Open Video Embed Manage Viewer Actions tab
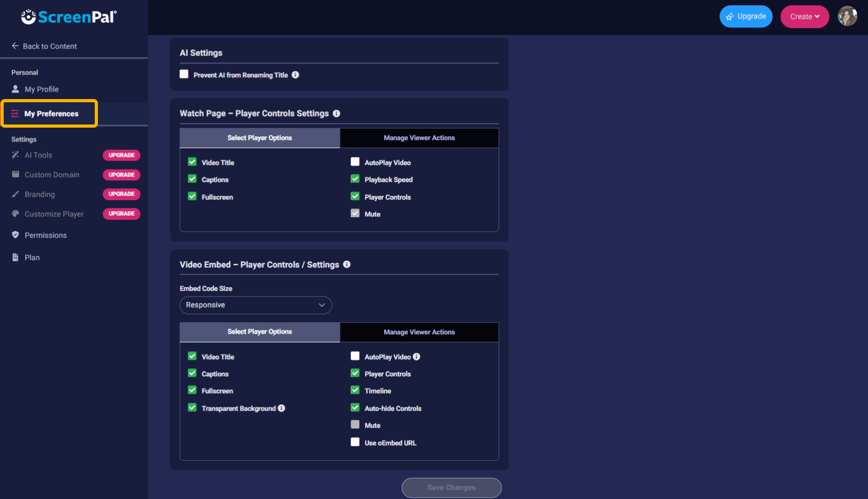The height and width of the screenshot is (499, 868). pyautogui.click(x=419, y=332)
